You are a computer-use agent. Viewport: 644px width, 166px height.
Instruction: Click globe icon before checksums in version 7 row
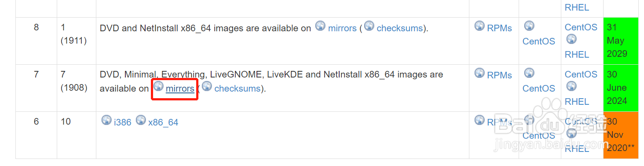[x=207, y=86]
